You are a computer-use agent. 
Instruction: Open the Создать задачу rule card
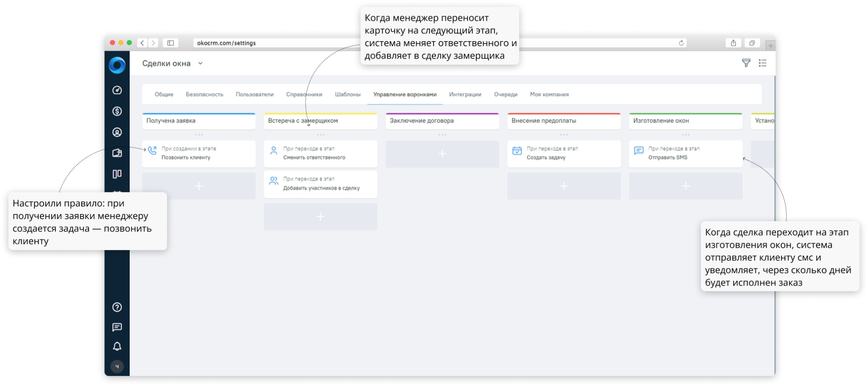pyautogui.click(x=564, y=154)
